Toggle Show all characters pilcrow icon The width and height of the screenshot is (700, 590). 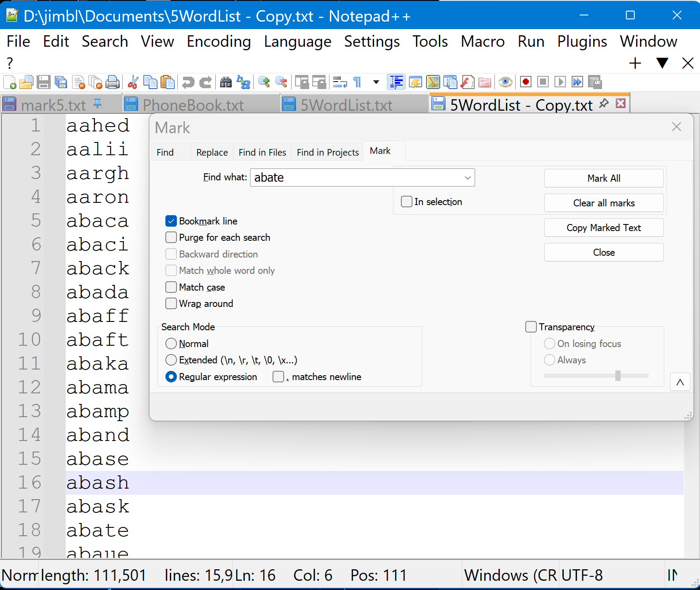click(357, 82)
